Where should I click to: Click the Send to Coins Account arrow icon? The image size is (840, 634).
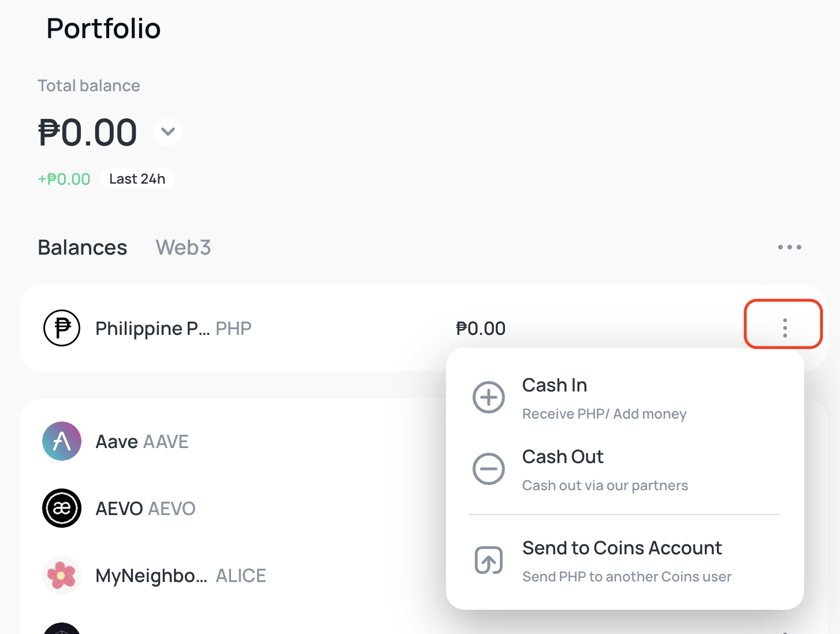click(489, 560)
